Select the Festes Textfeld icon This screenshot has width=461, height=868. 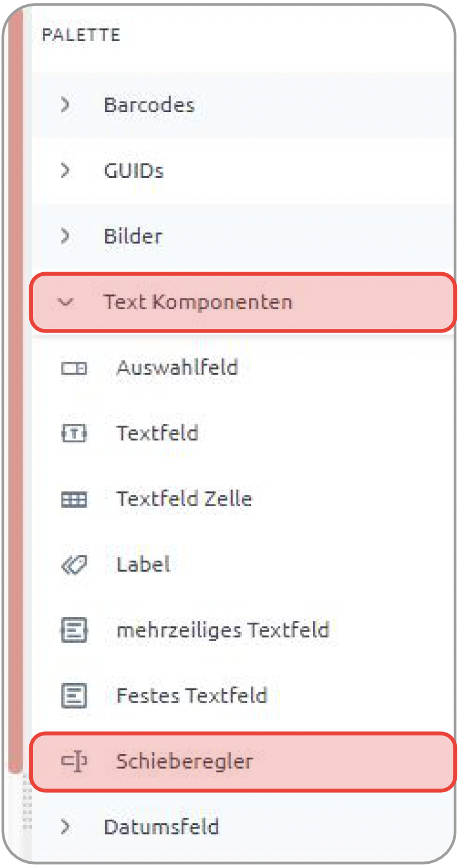74,695
